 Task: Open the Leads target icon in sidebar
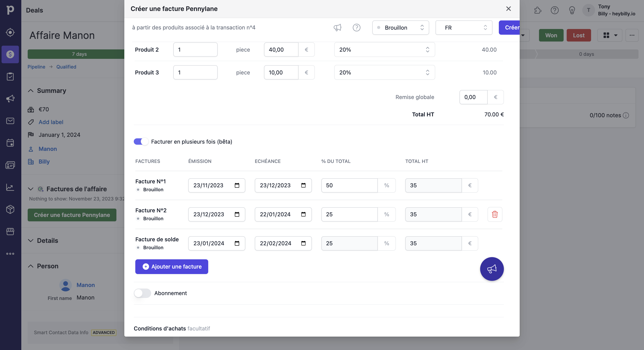pos(10,32)
